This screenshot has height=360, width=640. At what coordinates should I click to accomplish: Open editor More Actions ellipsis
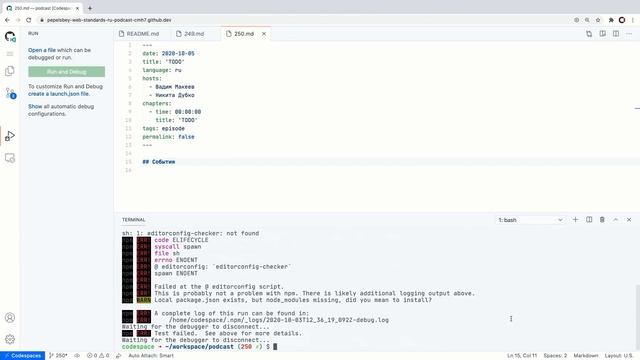tap(629, 34)
